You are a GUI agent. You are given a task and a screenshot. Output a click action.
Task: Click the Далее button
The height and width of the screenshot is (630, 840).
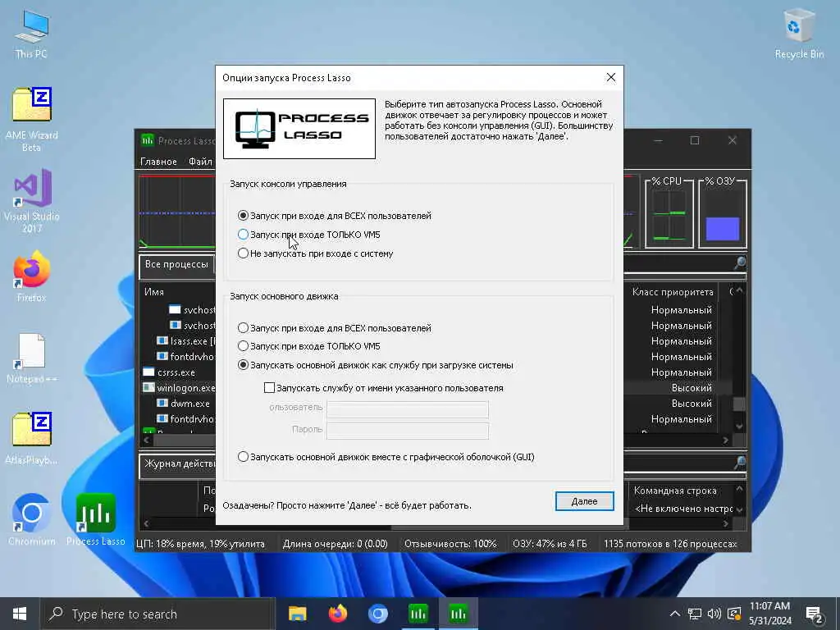[x=584, y=501]
